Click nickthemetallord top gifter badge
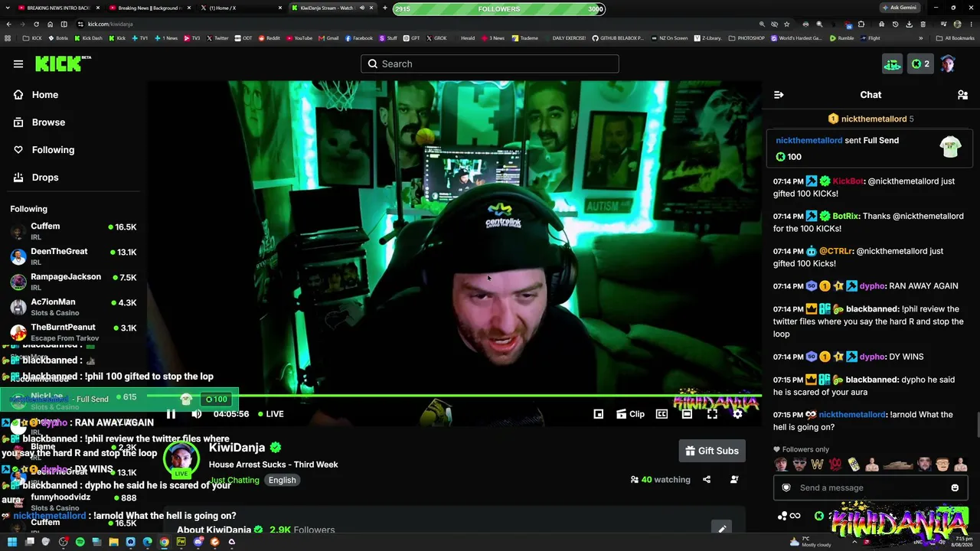The image size is (980, 551). click(x=873, y=119)
